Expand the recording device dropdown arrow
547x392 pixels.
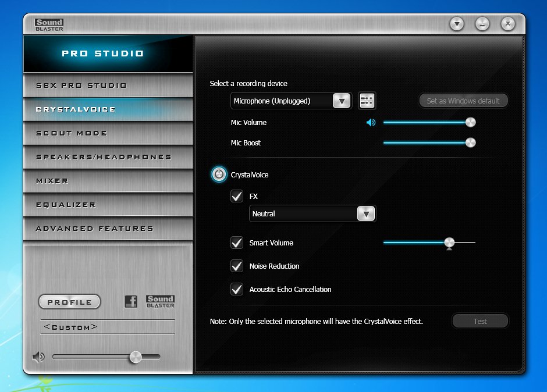pyautogui.click(x=342, y=101)
